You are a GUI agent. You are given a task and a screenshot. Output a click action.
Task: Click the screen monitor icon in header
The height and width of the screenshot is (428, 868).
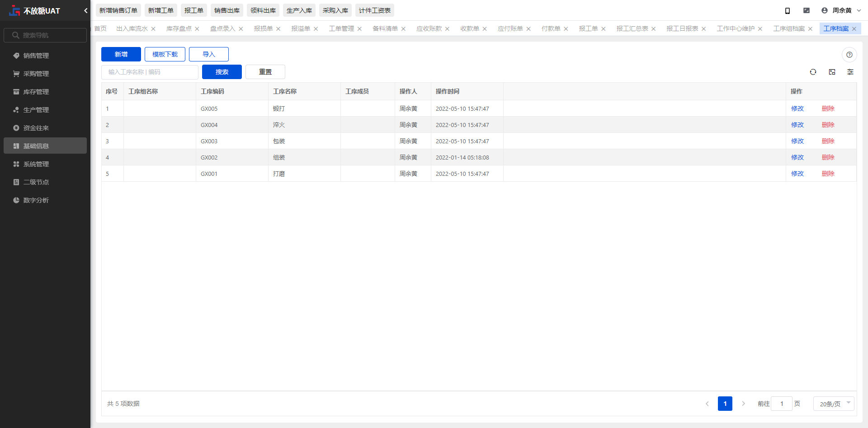806,10
